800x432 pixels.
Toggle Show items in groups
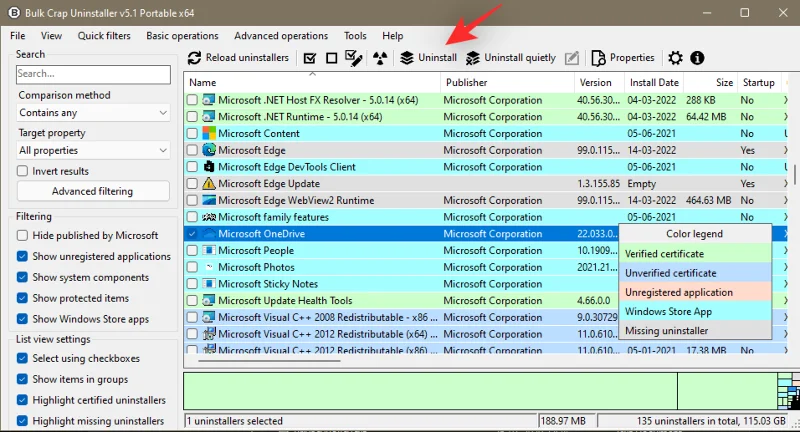pyautogui.click(x=22, y=379)
